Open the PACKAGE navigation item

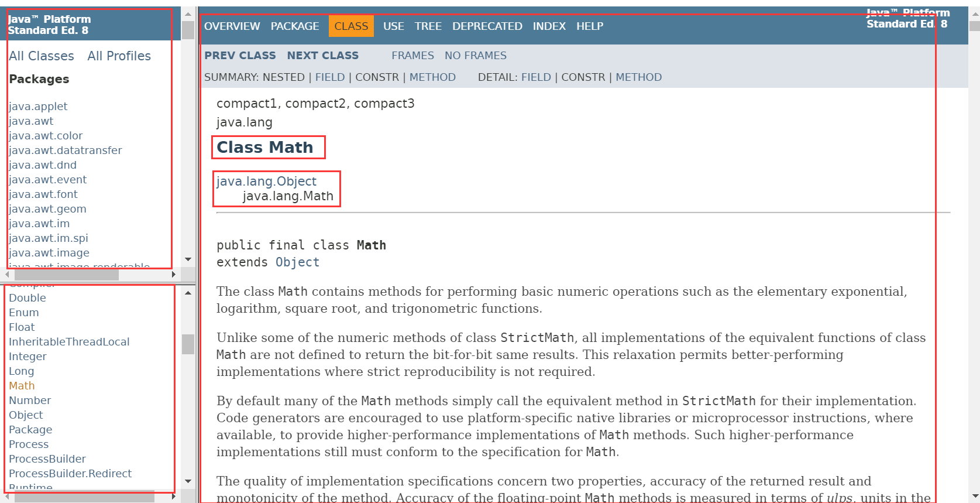(x=295, y=26)
